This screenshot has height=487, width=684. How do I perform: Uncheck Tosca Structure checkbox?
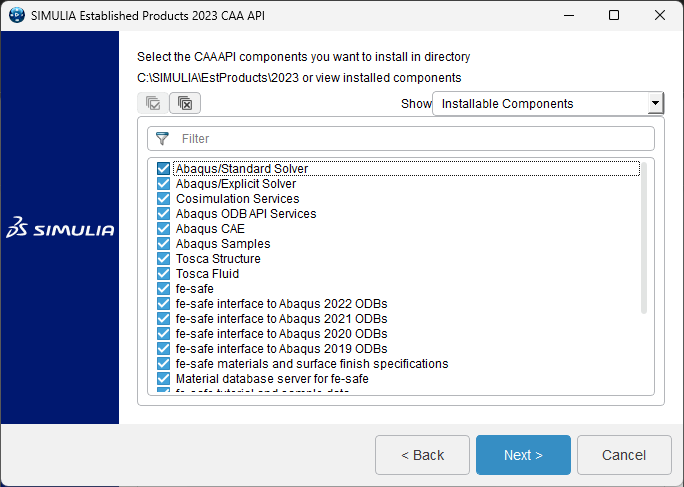pyautogui.click(x=164, y=259)
